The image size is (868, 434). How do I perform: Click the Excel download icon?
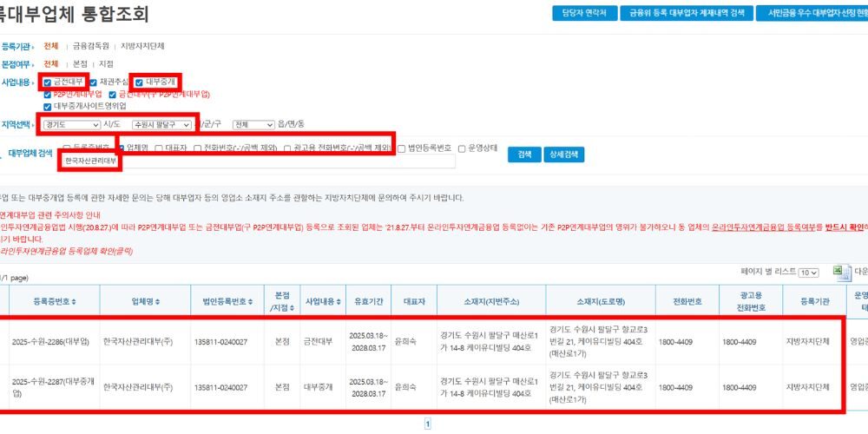pyautogui.click(x=838, y=272)
